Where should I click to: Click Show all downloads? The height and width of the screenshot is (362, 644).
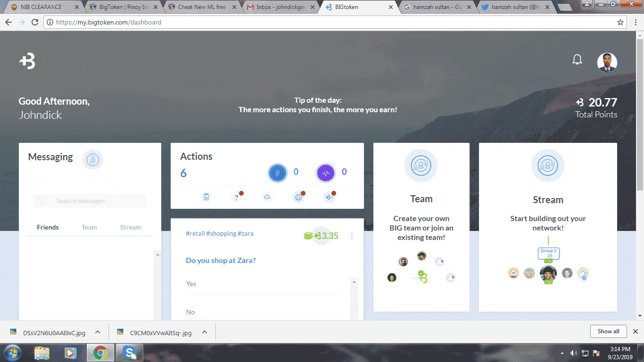point(608,331)
